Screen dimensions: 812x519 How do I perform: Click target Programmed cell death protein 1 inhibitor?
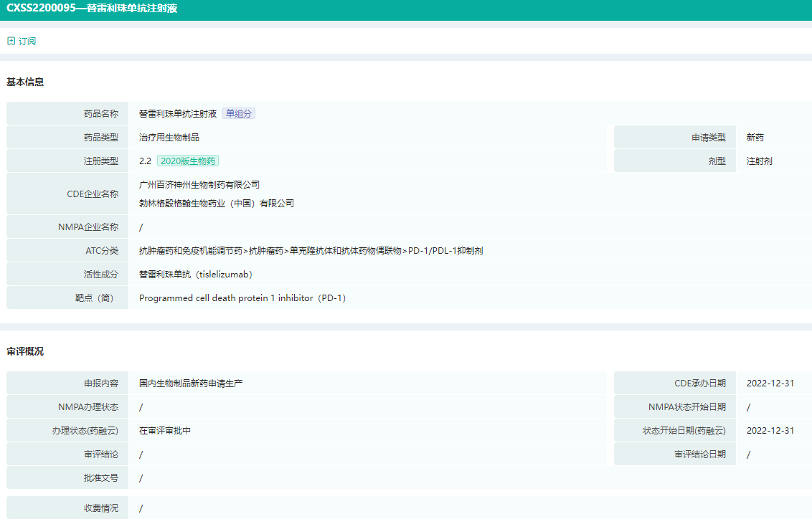coord(242,298)
